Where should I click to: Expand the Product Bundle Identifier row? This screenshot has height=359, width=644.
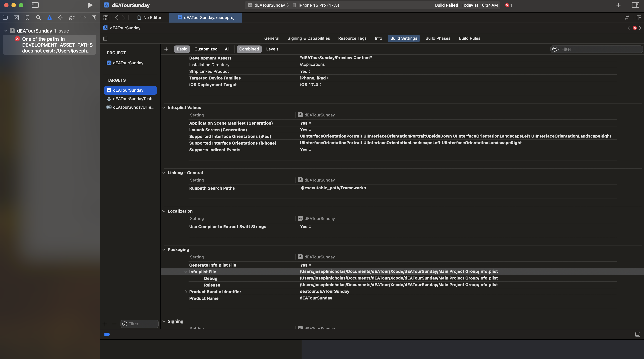(x=186, y=292)
